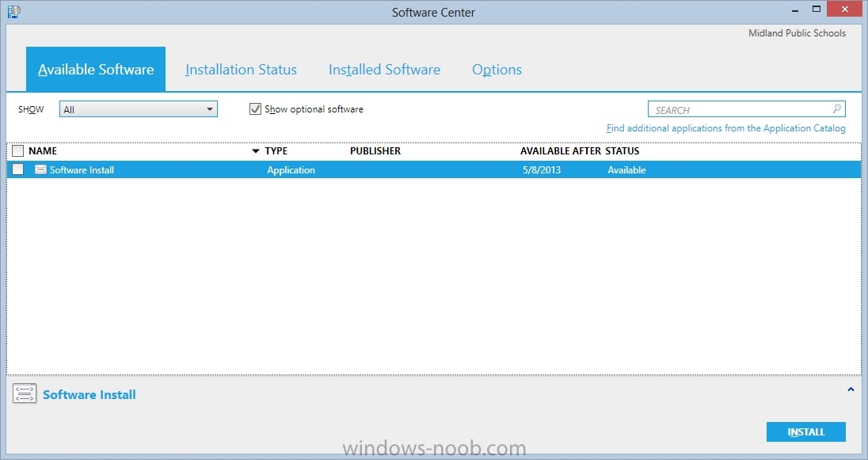Select the Software Install row name
This screenshot has width=868, height=460.
(x=82, y=170)
